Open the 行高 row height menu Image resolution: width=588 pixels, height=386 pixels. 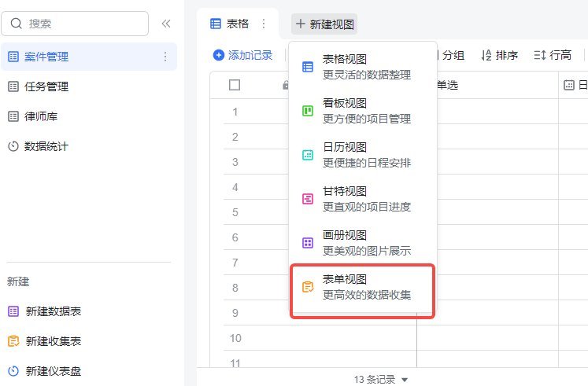pyautogui.click(x=553, y=55)
